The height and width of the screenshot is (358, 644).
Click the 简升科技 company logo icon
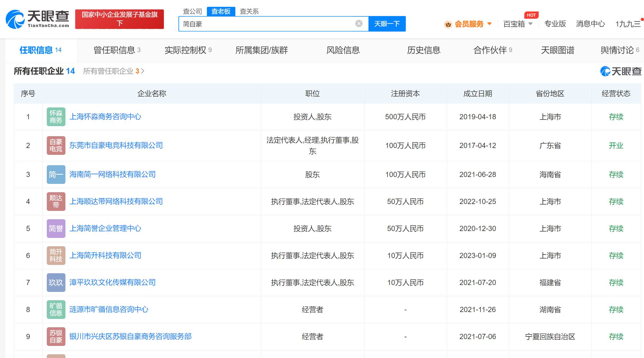pyautogui.click(x=56, y=255)
